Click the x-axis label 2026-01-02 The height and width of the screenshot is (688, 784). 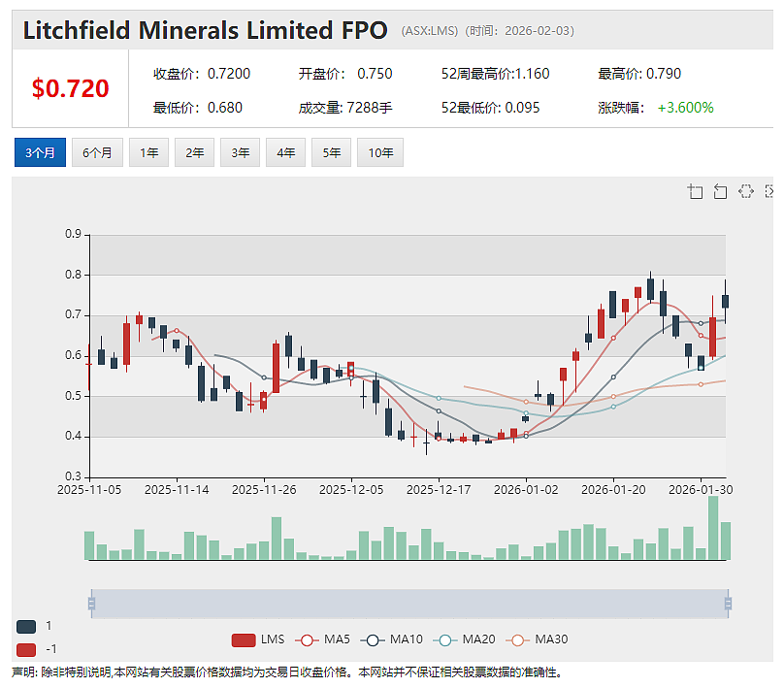click(526, 489)
